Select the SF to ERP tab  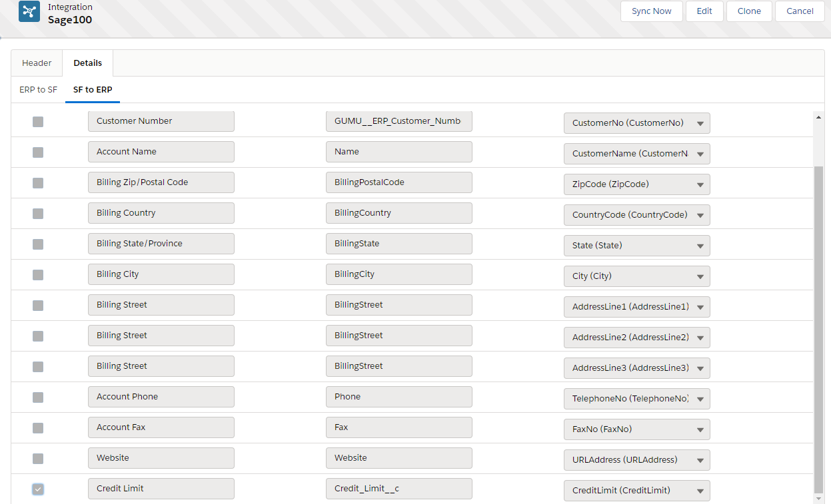pos(93,90)
